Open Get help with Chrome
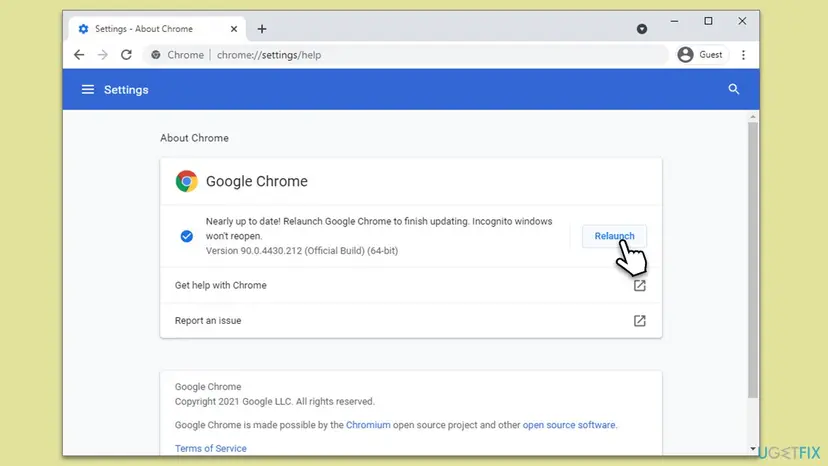 (411, 285)
